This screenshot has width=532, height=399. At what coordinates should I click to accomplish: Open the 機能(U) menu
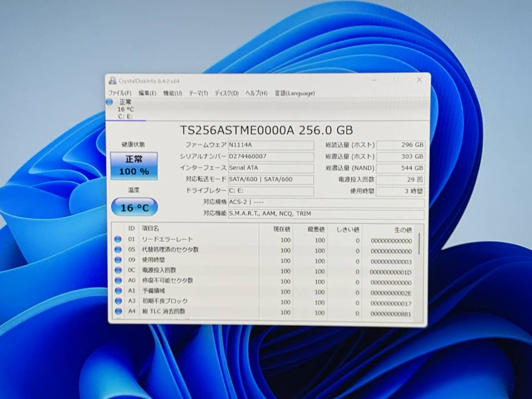[172, 93]
